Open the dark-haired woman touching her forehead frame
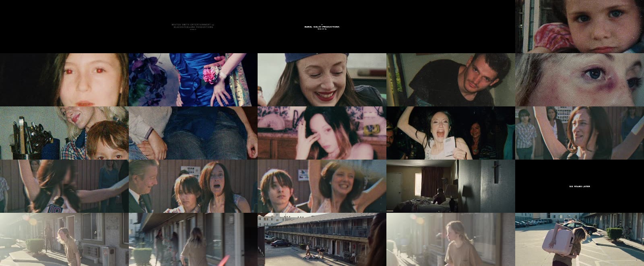644x266 pixels. coord(322,133)
